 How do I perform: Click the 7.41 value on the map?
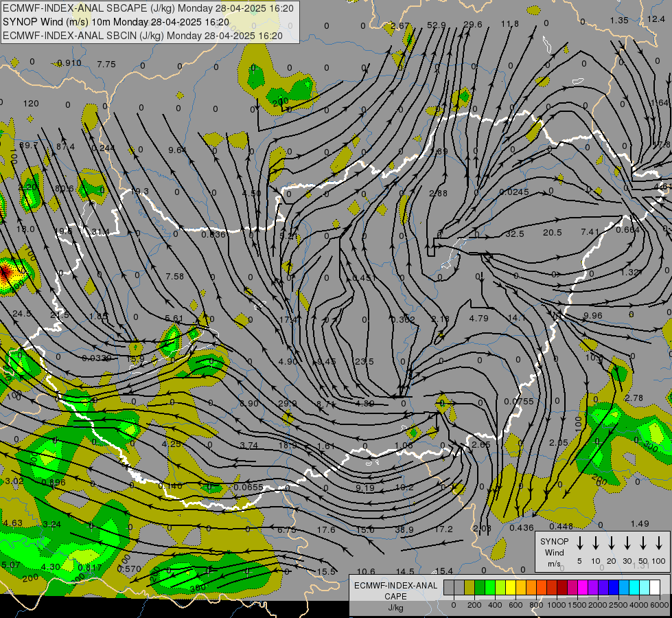590,231
